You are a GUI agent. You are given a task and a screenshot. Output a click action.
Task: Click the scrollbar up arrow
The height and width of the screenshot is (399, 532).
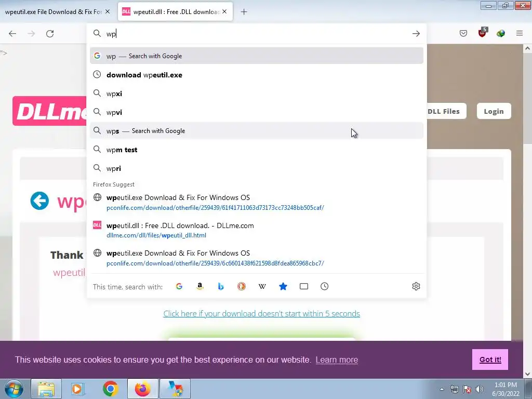tap(527, 48)
